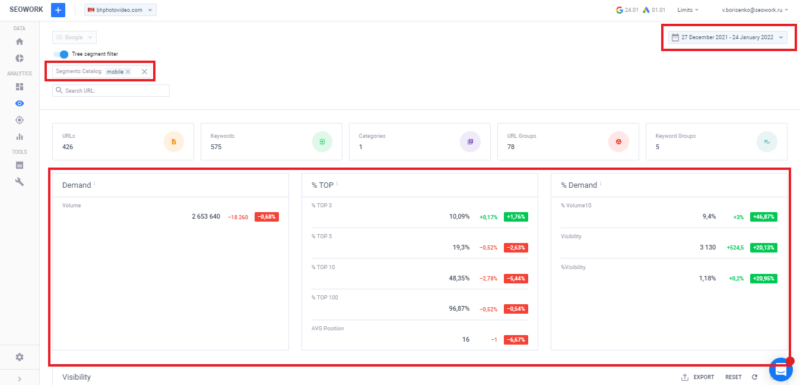Click the +46,87% green badge
This screenshot has height=385, width=800.
click(764, 217)
